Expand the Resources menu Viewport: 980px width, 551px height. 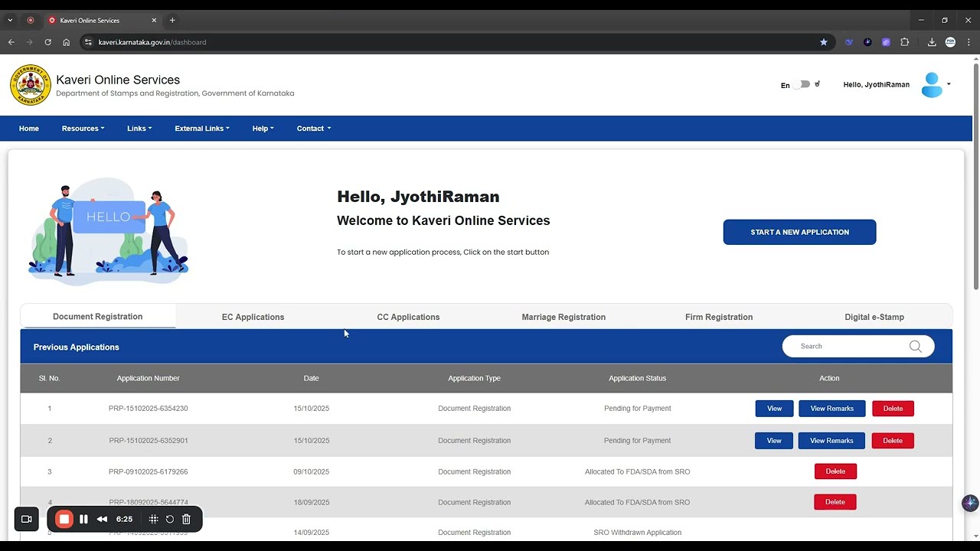[83, 129]
